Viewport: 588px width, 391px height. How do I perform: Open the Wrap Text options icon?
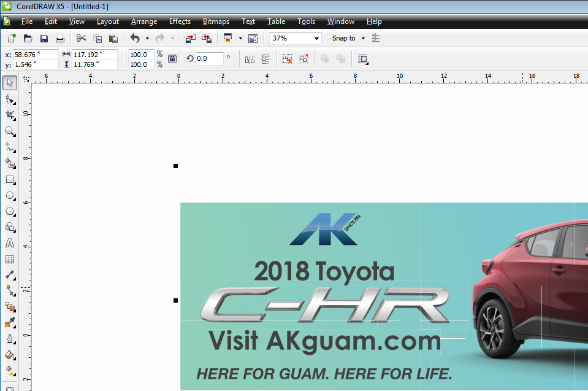click(362, 59)
